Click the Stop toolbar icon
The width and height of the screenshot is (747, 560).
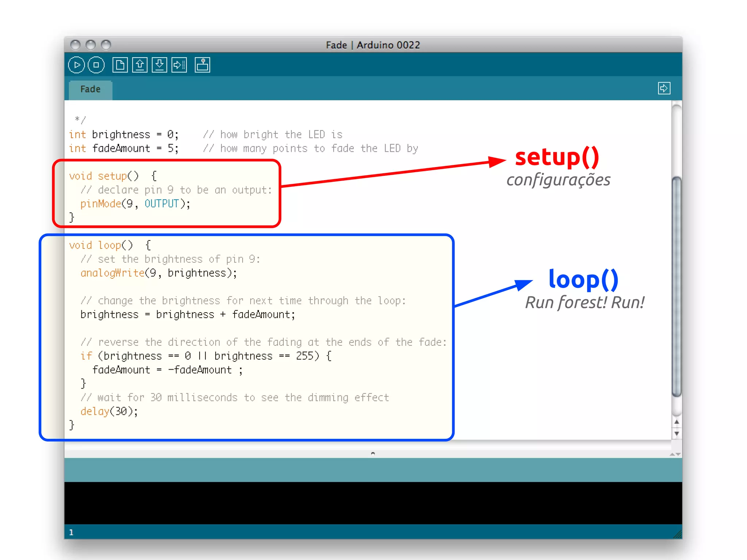point(96,65)
